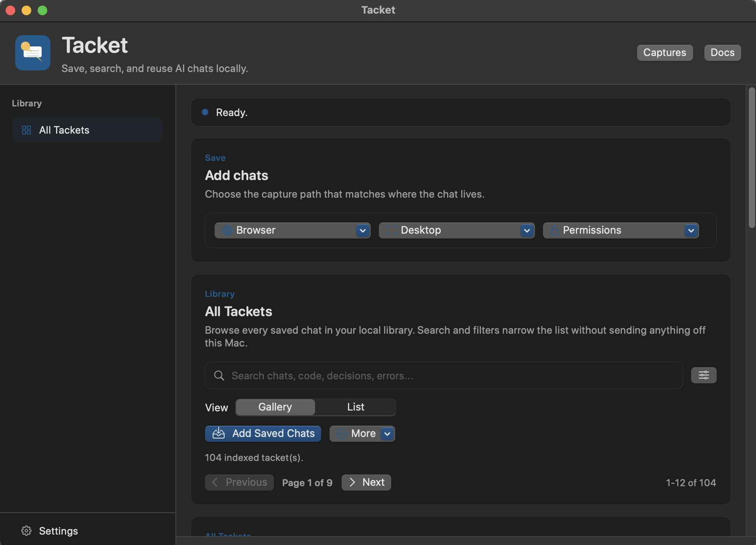The width and height of the screenshot is (756, 545).
Task: Go to Next page of tackets
Action: pyautogui.click(x=366, y=482)
